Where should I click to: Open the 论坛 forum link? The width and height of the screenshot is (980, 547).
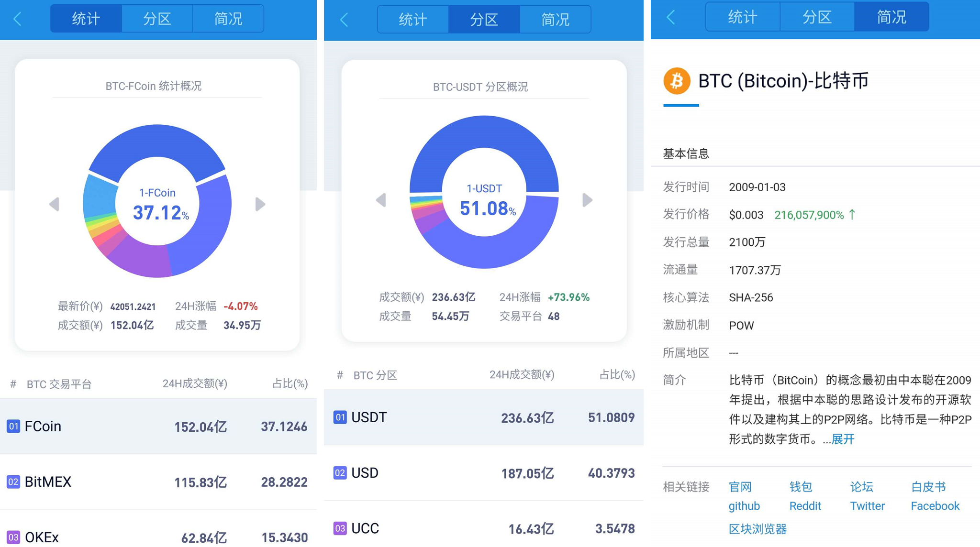pos(862,487)
